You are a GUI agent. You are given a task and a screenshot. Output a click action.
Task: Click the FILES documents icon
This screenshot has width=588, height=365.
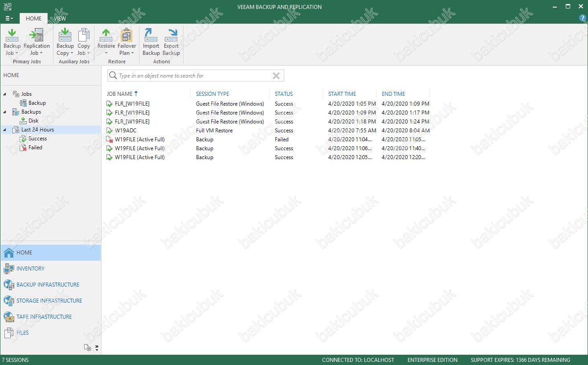[9, 333]
